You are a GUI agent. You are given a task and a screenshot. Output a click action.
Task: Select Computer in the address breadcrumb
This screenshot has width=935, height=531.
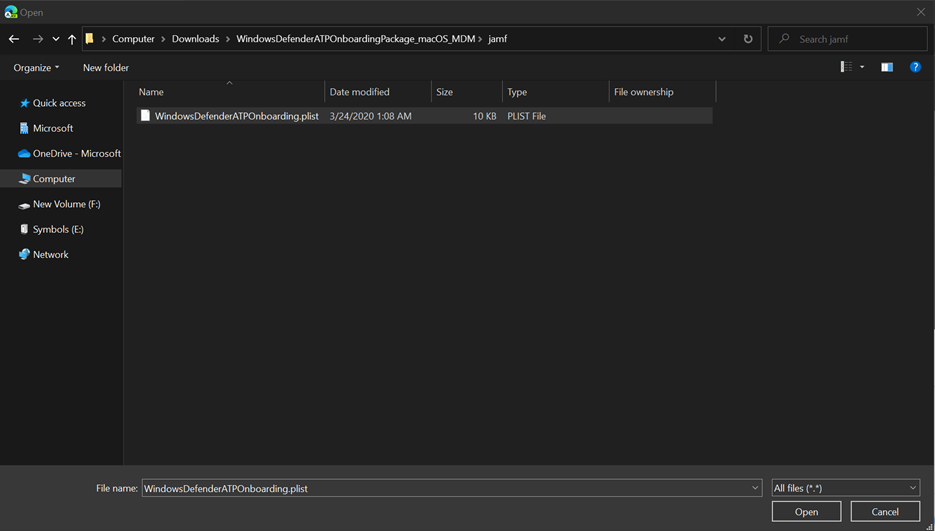[133, 39]
